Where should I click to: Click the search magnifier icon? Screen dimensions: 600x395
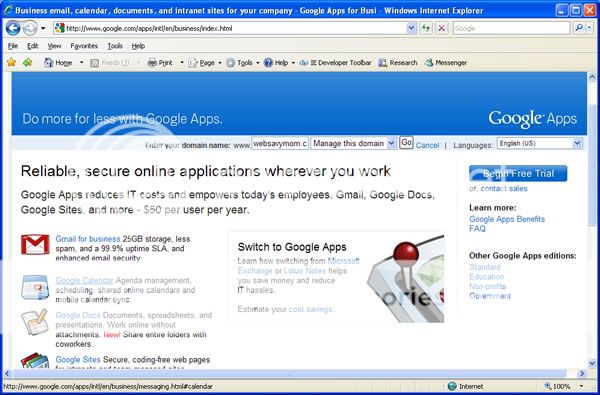click(x=578, y=28)
